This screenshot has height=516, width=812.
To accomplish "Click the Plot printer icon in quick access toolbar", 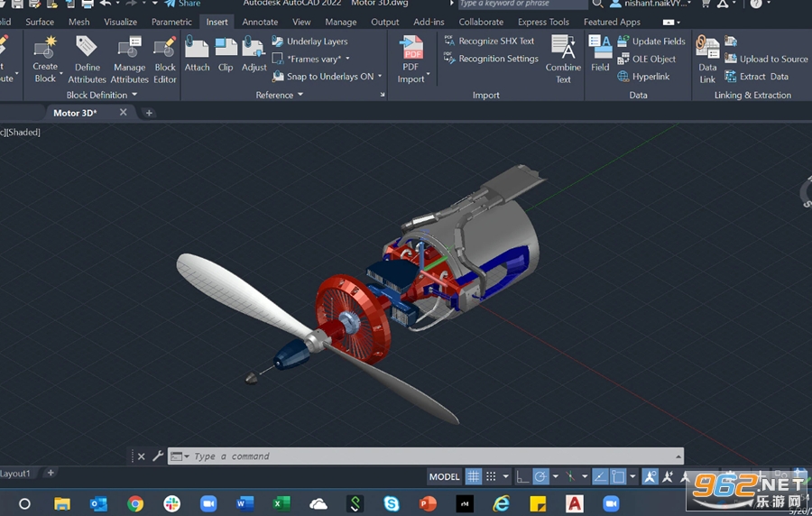I will click(x=88, y=4).
